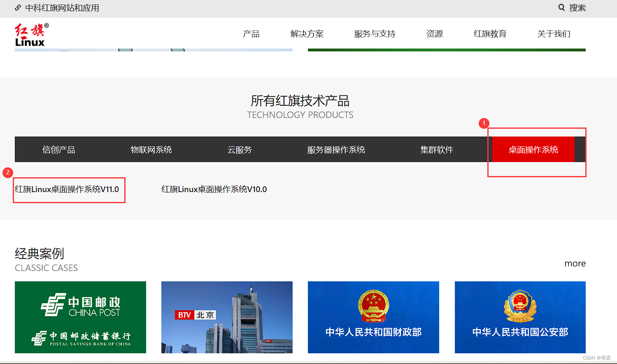Switch to the 云服务 tab
This screenshot has height=364, width=617.
coord(240,150)
